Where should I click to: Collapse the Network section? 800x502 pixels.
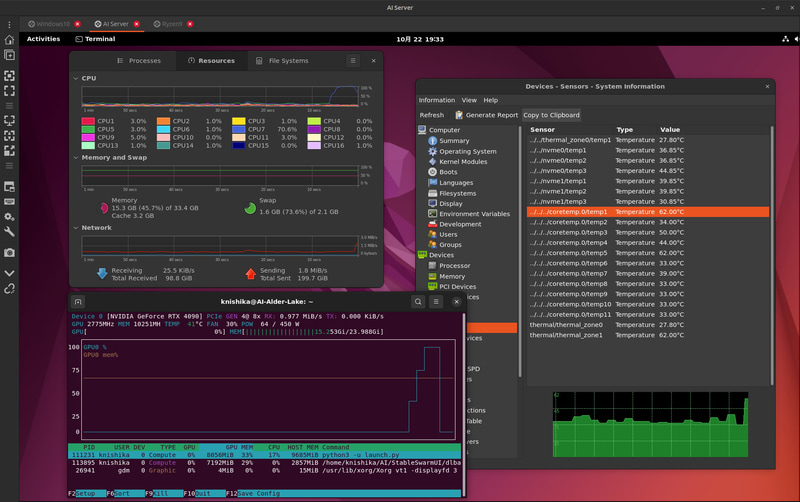point(76,228)
